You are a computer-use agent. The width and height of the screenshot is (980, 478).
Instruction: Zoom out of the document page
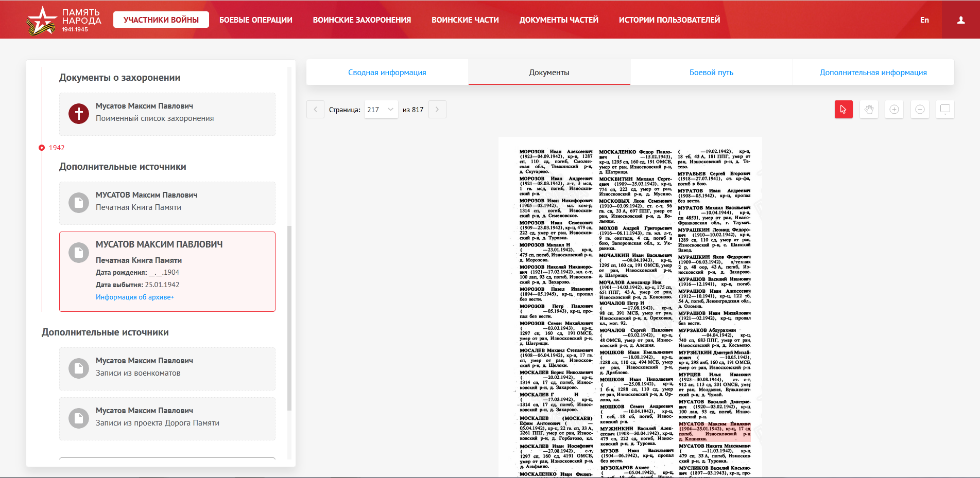920,109
